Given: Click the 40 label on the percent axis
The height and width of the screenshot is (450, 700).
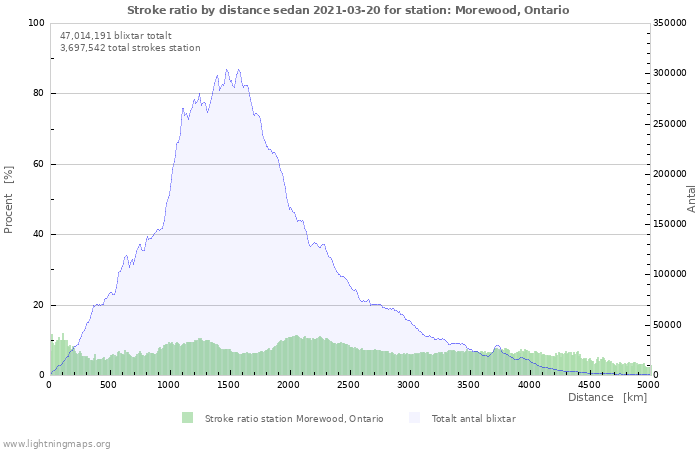Looking at the screenshot, I should coord(39,235).
